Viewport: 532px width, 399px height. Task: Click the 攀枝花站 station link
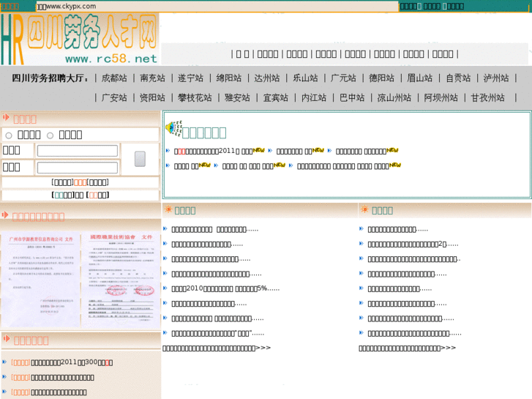[x=195, y=98]
